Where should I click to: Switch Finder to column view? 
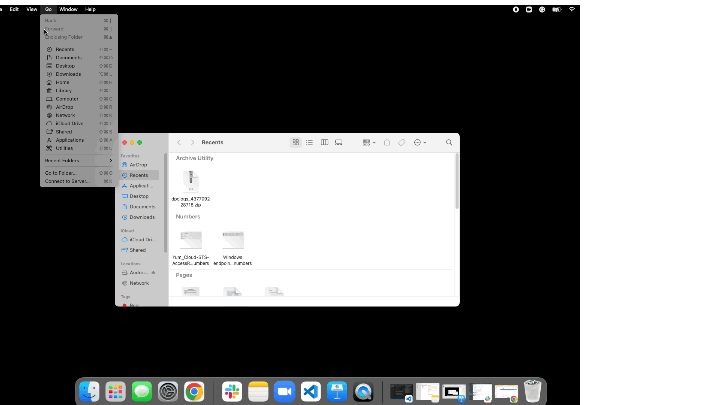coord(324,143)
